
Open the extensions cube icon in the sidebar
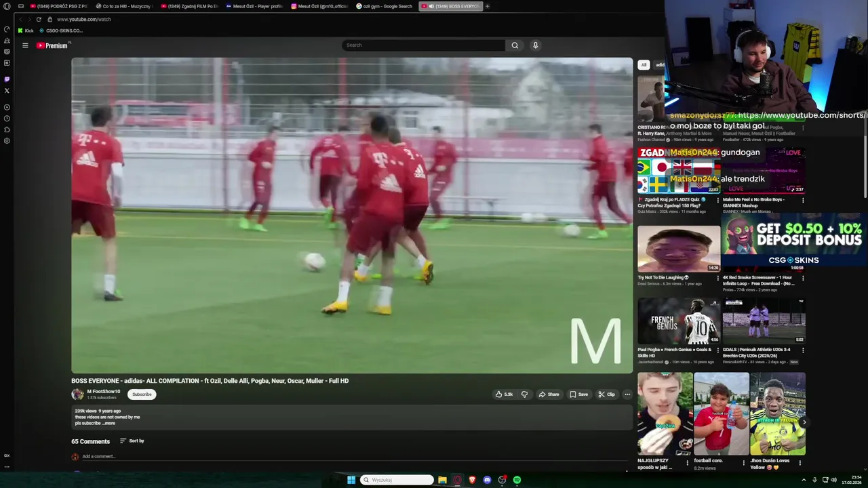click(7, 129)
